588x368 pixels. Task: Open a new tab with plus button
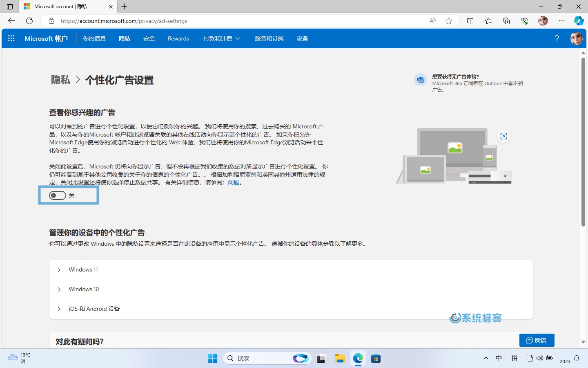[125, 7]
